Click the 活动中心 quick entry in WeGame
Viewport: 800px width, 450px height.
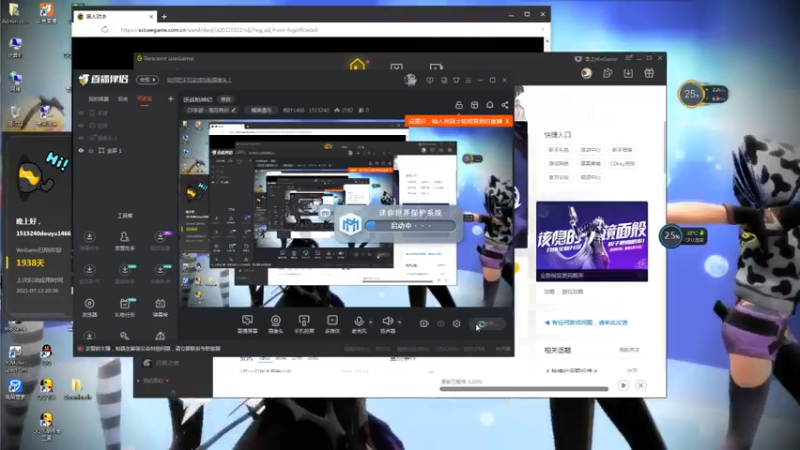(590, 150)
